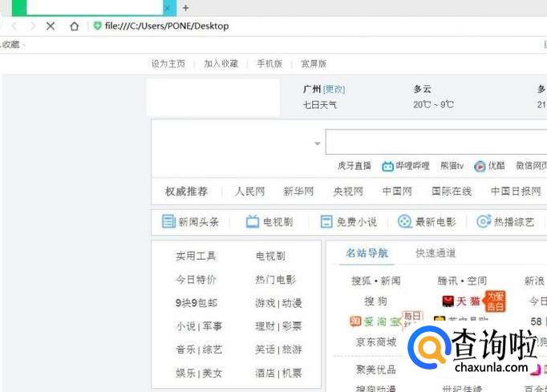This screenshot has height=392, width=547.
Task: Open 手机版 link
Action: pos(269,64)
